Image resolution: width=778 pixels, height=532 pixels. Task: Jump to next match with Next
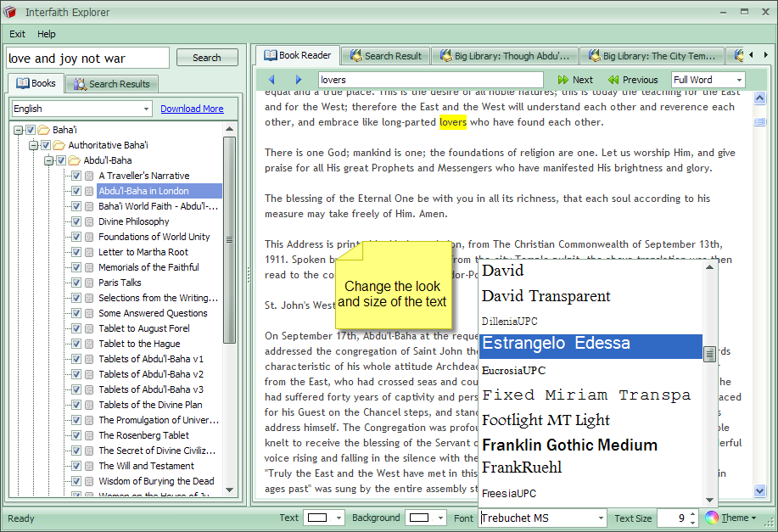coord(575,80)
